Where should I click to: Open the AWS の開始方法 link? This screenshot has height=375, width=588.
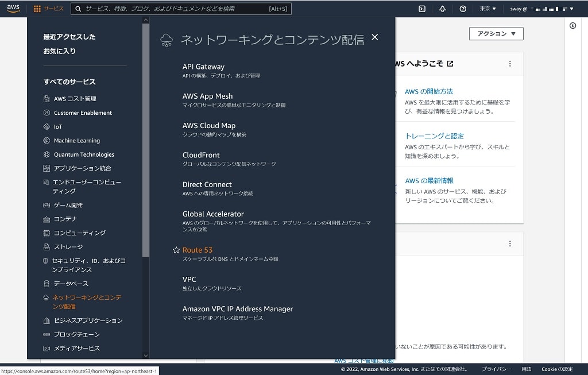[x=428, y=91]
